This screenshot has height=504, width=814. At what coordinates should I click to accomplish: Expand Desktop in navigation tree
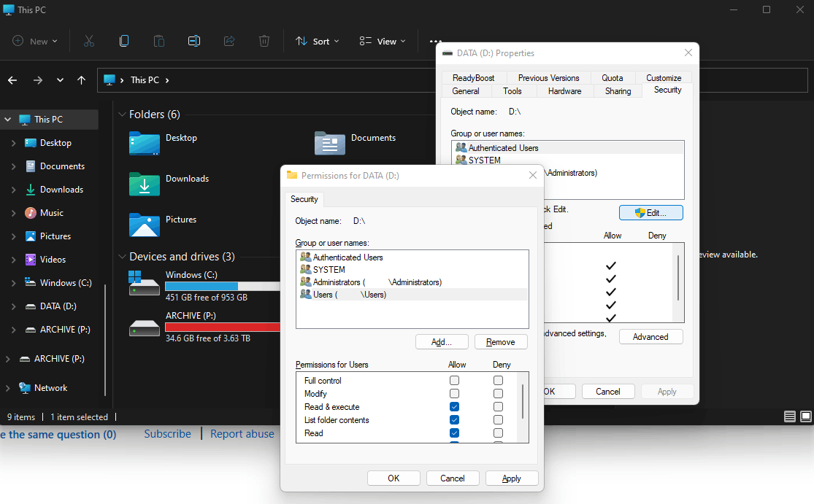(13, 143)
